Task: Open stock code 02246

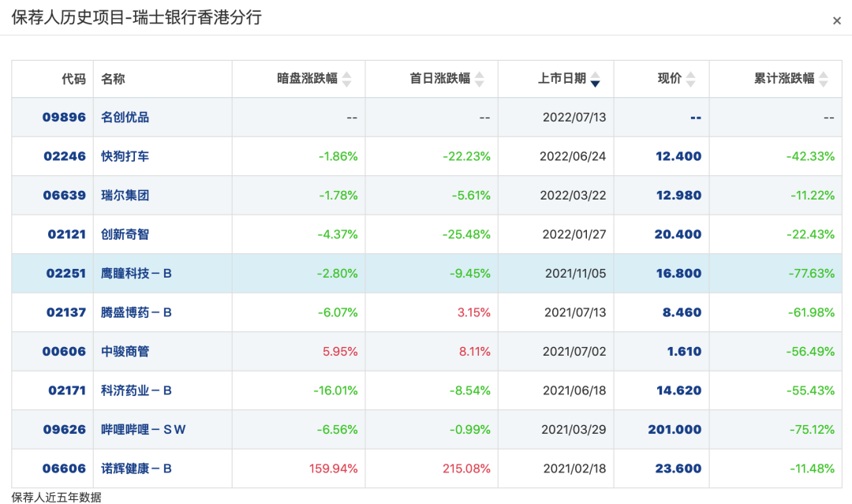Action: point(65,156)
